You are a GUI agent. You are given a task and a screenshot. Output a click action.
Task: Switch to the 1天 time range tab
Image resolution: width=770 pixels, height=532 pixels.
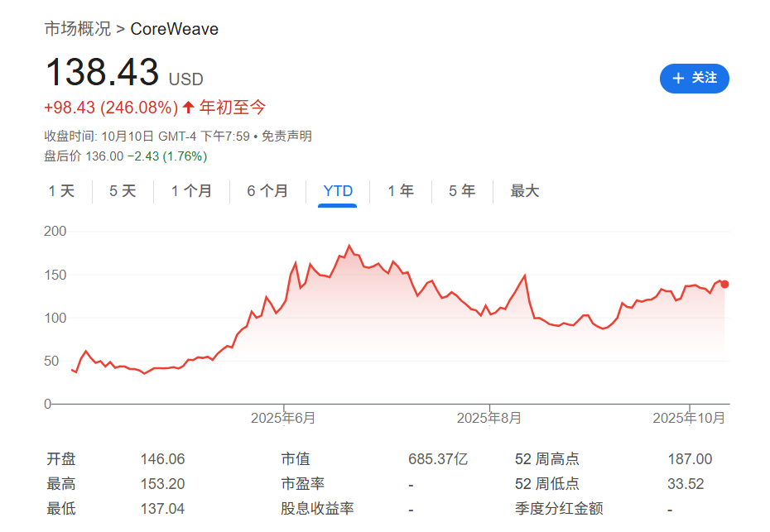(60, 190)
